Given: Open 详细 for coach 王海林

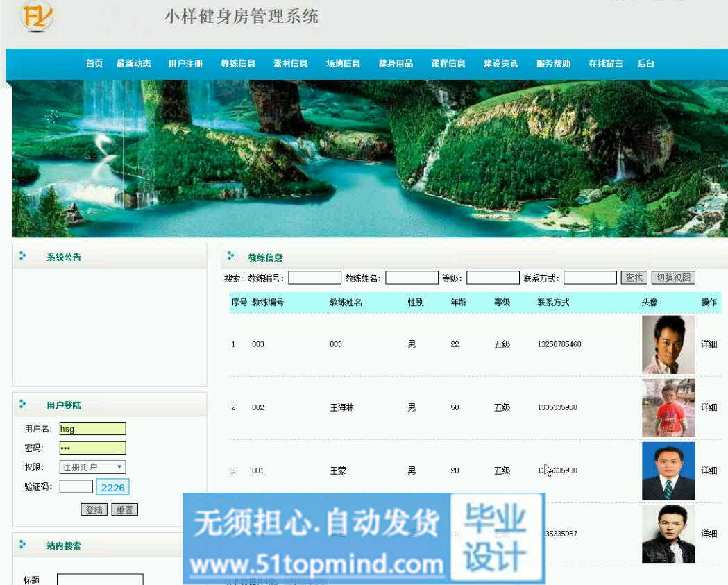Looking at the screenshot, I should pyautogui.click(x=709, y=407).
